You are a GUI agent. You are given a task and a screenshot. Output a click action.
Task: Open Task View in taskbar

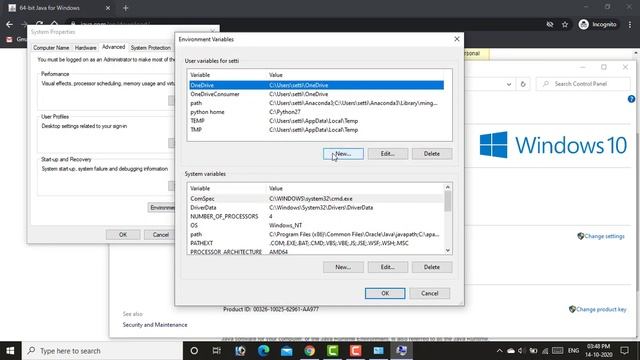click(x=217, y=351)
